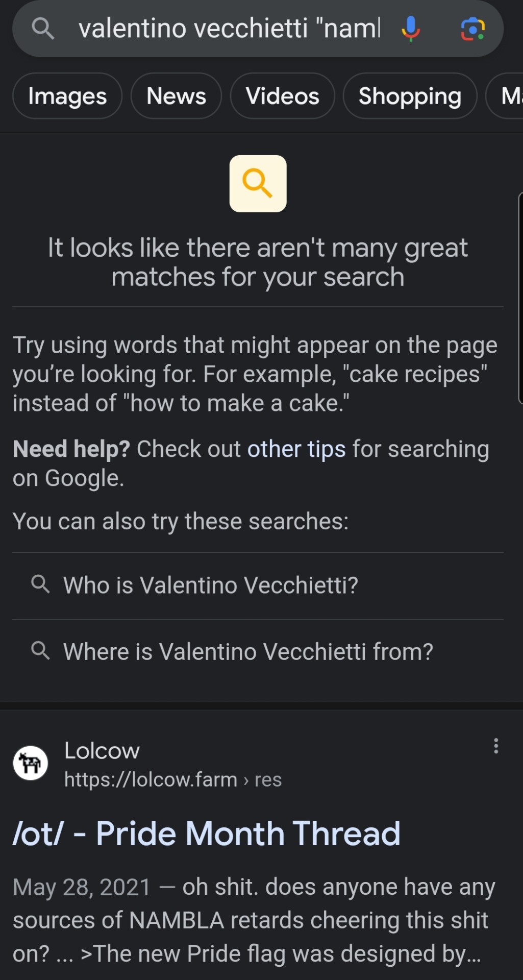Start voice search with microphone icon
This screenshot has height=980, width=523.
coord(411,28)
